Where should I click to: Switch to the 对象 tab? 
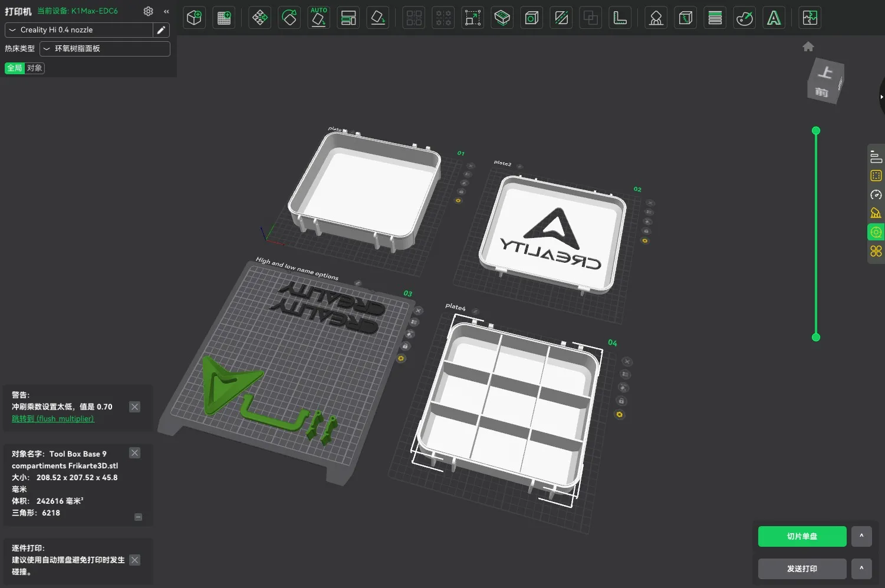[35, 68]
